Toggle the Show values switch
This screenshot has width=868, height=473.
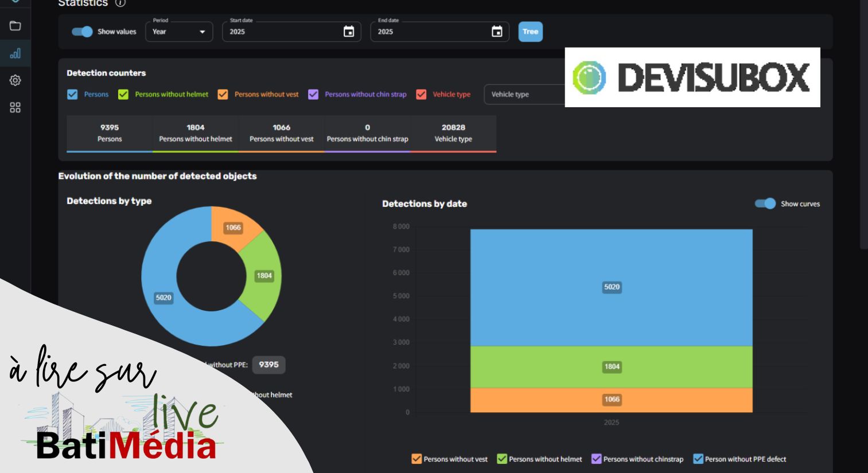coord(82,32)
